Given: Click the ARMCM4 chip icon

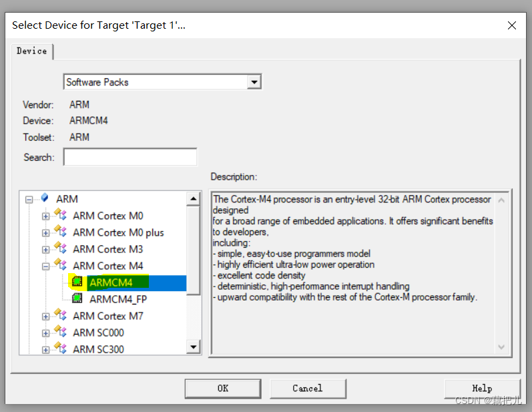Looking at the screenshot, I should pyautogui.click(x=77, y=281).
